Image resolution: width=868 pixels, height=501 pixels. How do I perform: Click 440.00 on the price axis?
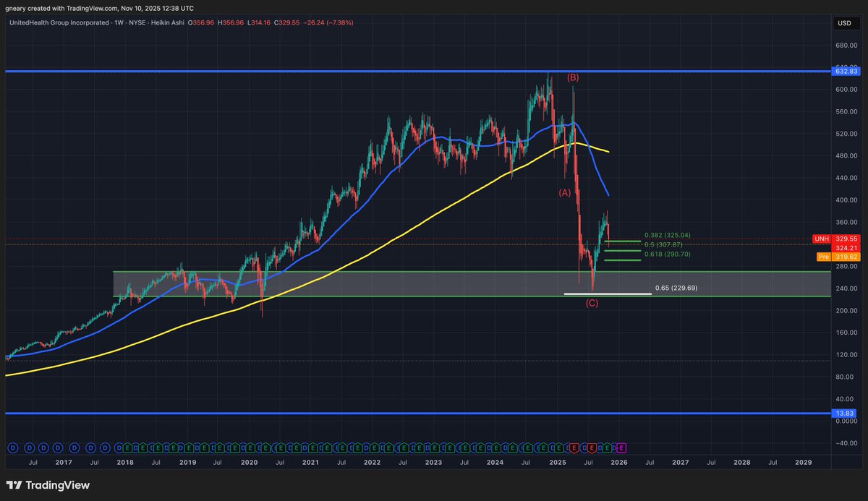coord(846,178)
